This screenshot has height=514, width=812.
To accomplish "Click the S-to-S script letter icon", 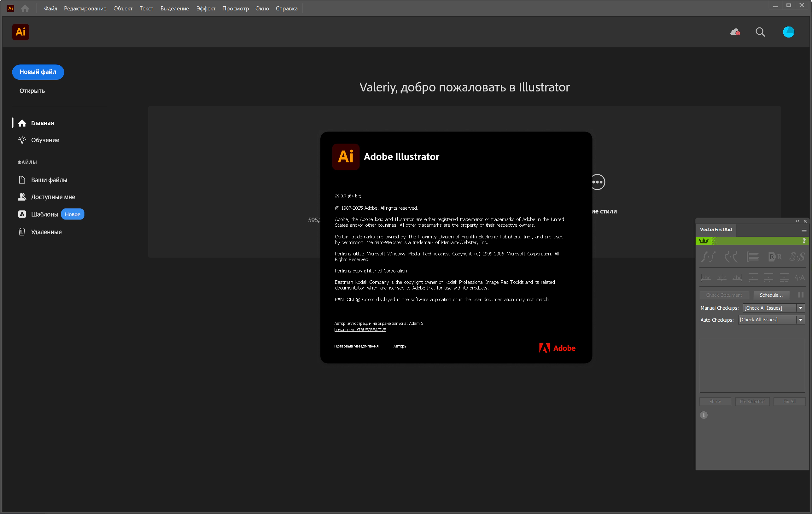I will point(797,257).
